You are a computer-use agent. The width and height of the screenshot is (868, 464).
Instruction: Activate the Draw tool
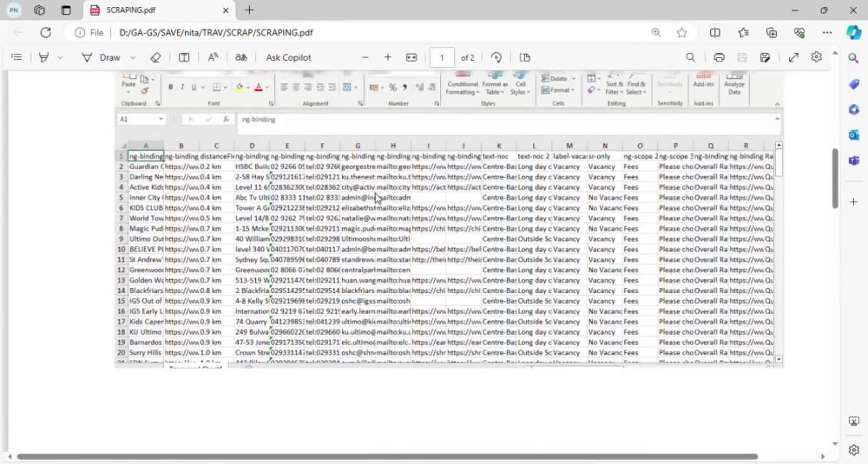pos(102,57)
